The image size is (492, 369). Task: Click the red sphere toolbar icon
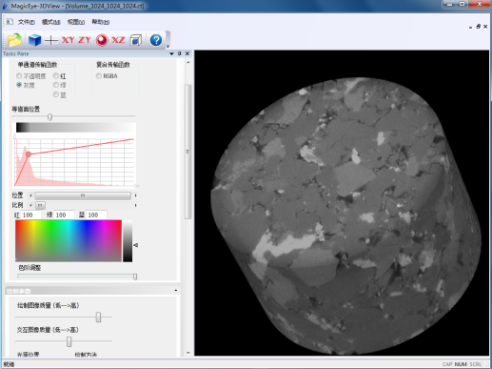tap(102, 40)
